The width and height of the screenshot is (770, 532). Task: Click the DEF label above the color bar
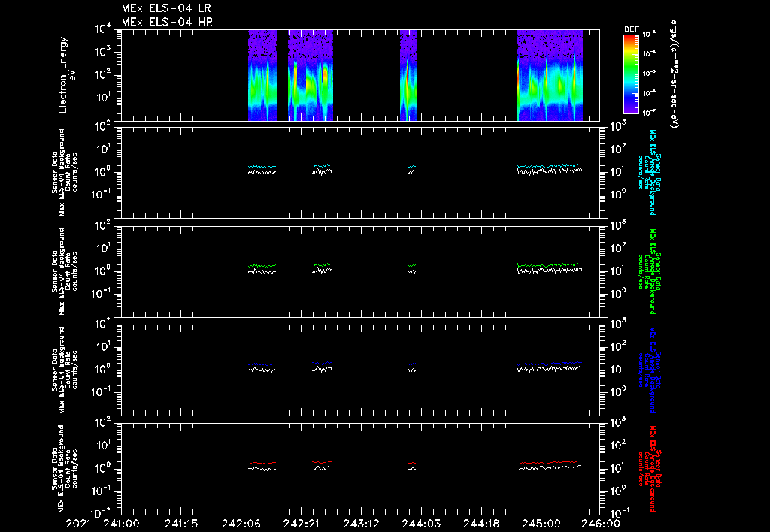(x=632, y=29)
